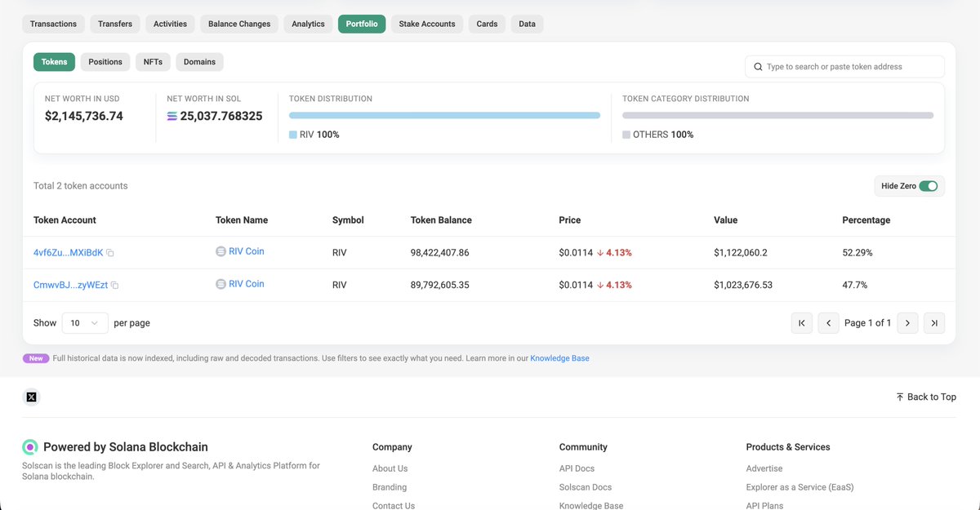Open RIV Coin link in the 47.7% row
Image resolution: width=980 pixels, height=510 pixels.
pyautogui.click(x=247, y=284)
